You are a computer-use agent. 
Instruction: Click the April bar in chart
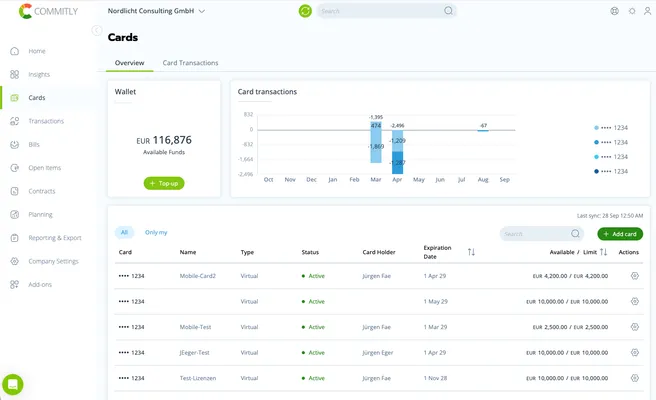coord(397,151)
